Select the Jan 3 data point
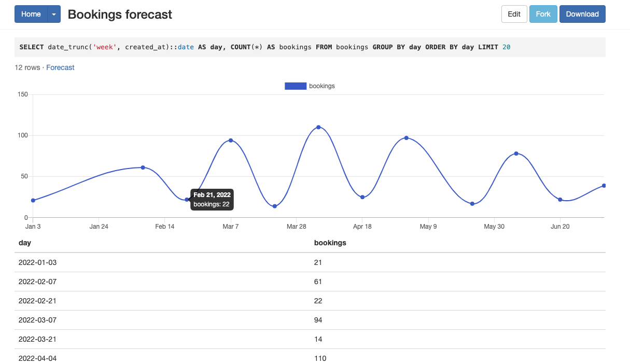The height and width of the screenshot is (364, 630). pos(33,200)
